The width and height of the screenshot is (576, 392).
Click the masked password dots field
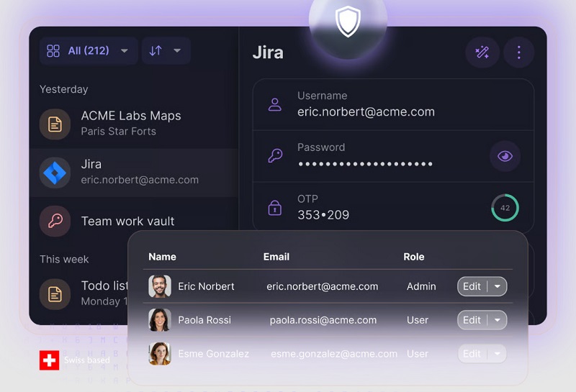click(365, 164)
